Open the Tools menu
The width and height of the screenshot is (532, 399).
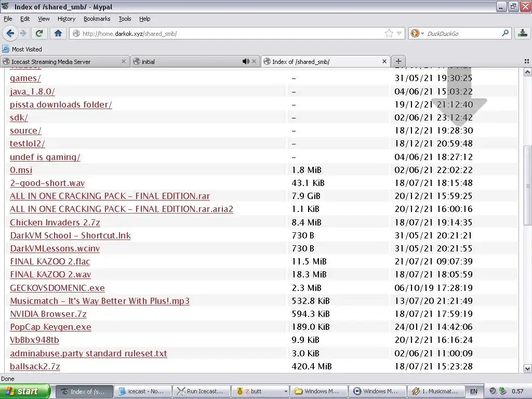[125, 19]
